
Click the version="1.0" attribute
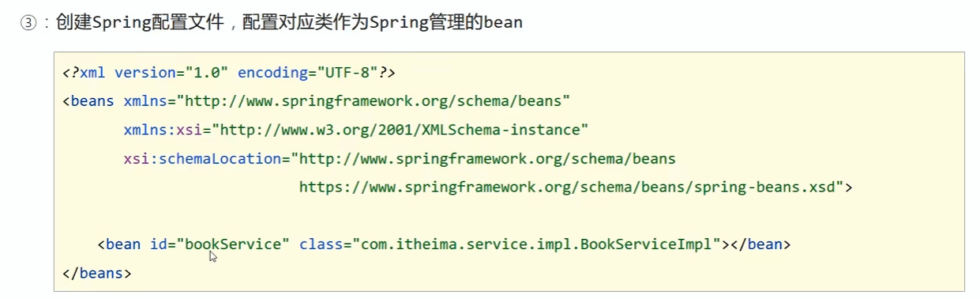171,73
